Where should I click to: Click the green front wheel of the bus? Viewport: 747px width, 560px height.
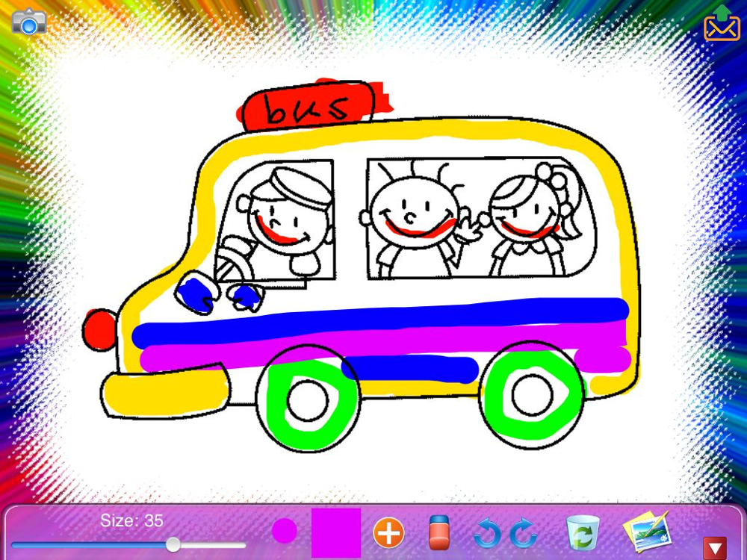pos(308,399)
